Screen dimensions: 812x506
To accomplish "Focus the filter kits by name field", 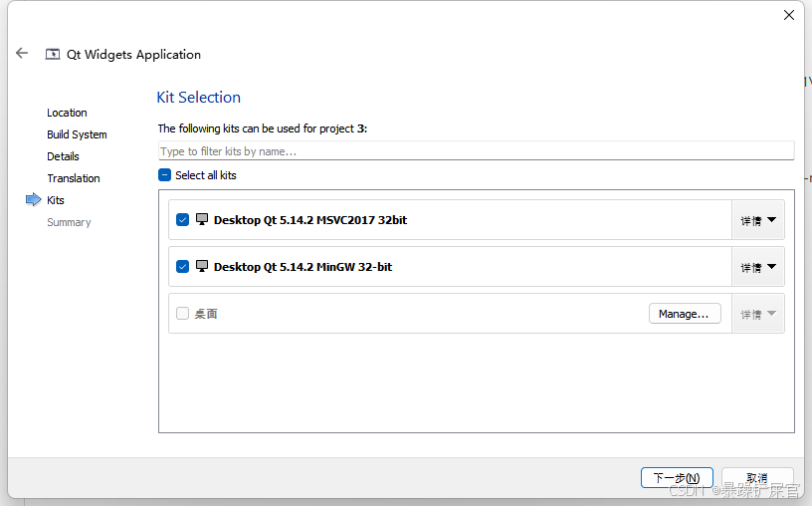I will pyautogui.click(x=476, y=150).
